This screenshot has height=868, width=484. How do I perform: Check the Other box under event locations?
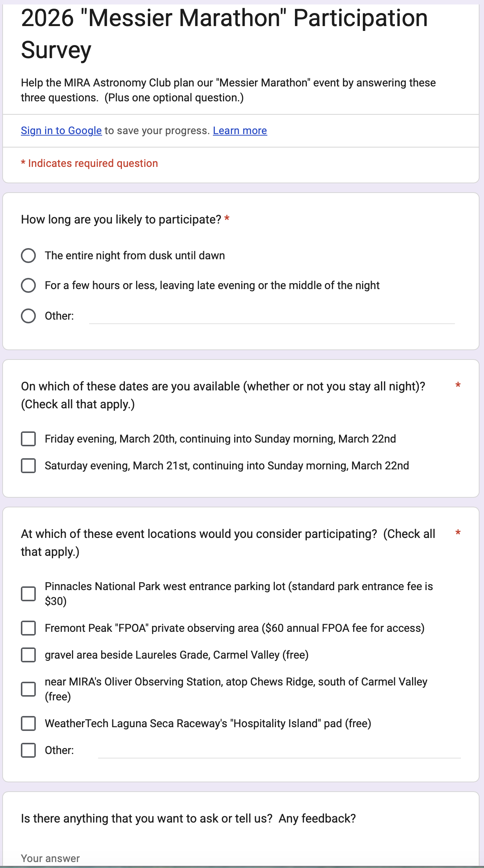pyautogui.click(x=28, y=751)
